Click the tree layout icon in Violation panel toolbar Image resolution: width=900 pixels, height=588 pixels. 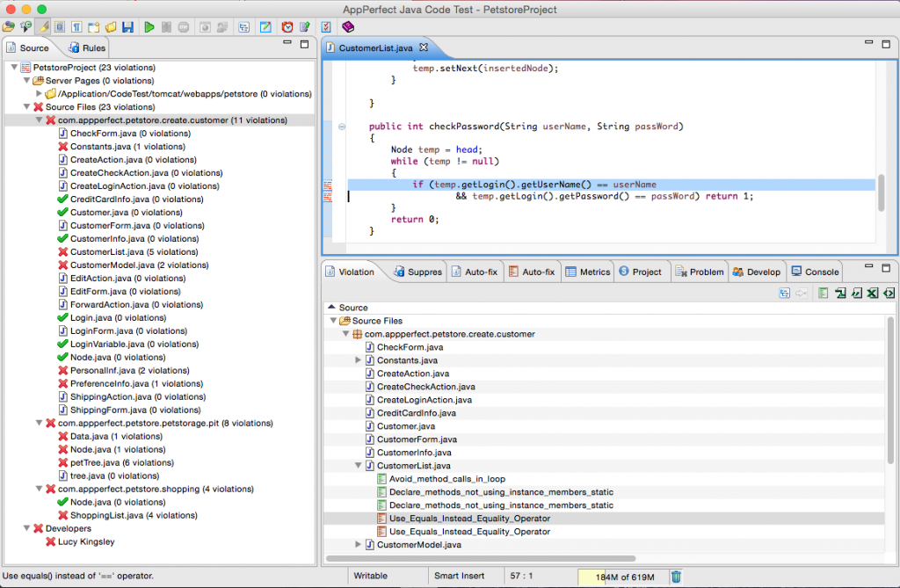785,293
